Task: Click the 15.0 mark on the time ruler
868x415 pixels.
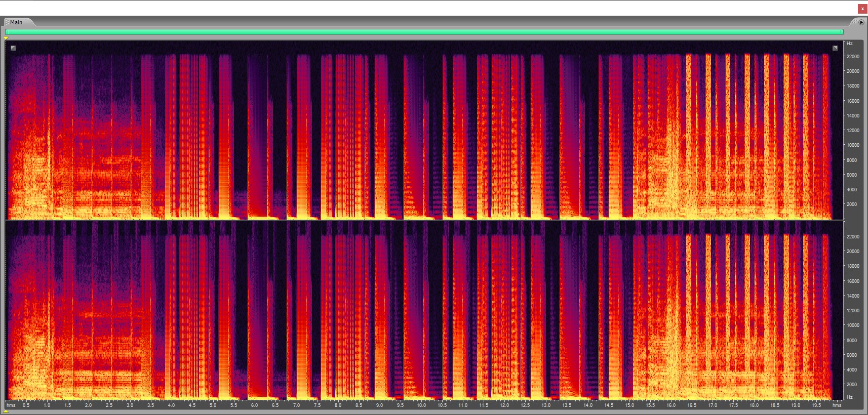Action: click(x=629, y=405)
